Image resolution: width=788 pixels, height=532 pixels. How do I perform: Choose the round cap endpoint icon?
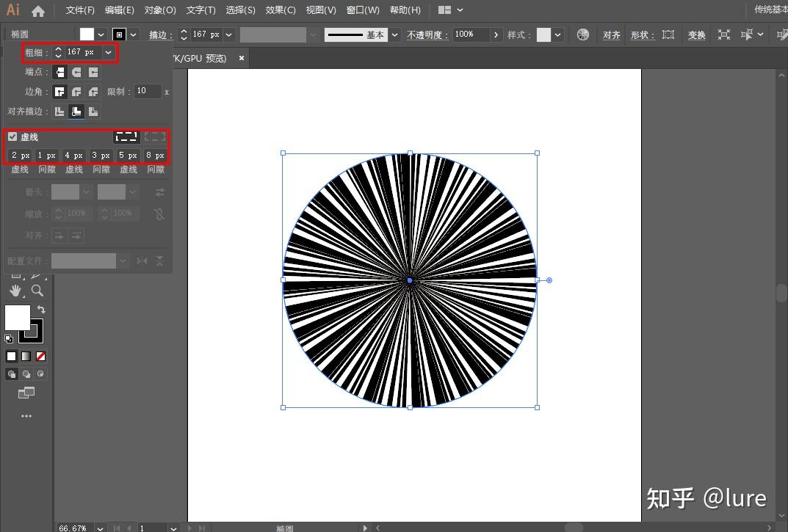76,72
